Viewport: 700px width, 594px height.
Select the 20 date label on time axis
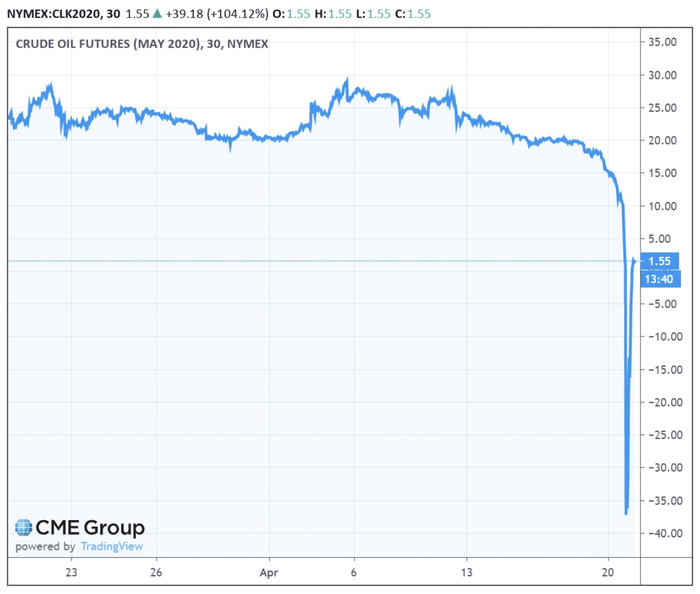tap(608, 572)
